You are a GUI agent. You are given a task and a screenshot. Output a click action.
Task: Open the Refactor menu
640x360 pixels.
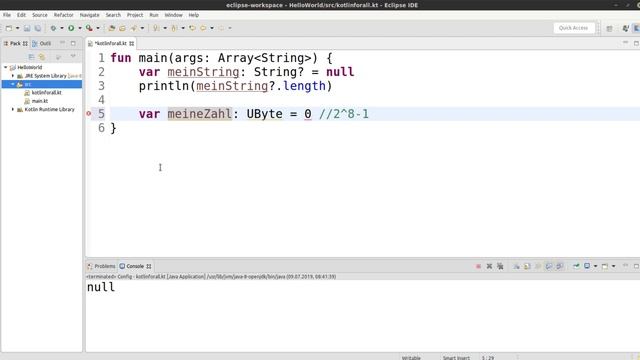point(64,15)
